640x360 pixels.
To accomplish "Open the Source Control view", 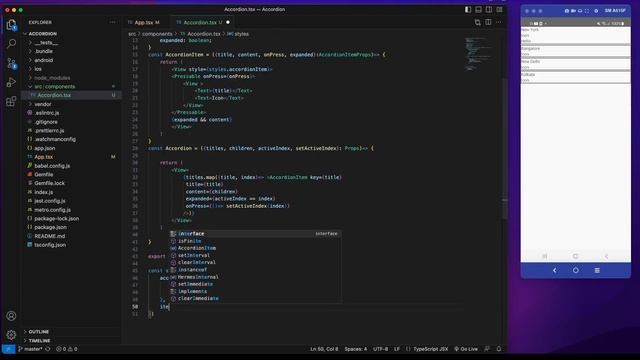I will pyautogui.click(x=11, y=63).
